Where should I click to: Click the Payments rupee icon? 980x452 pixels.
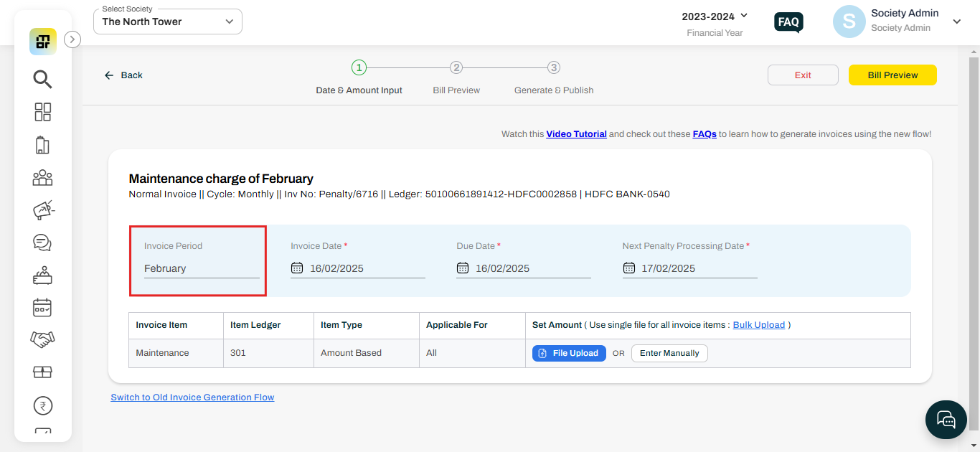42,405
